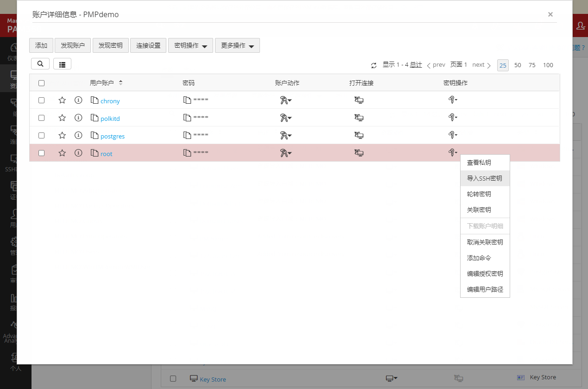Image resolution: width=588 pixels, height=389 pixels.
Task: Expand account actions dropdown for polkitd
Action: click(285, 118)
